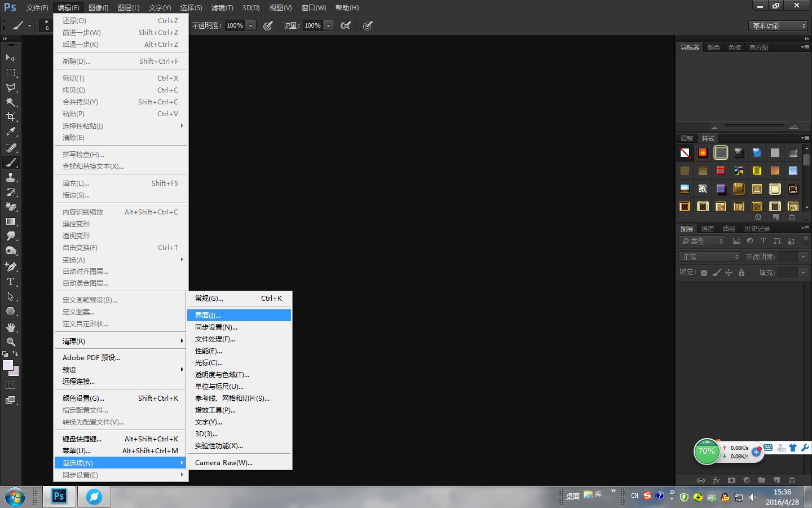The image size is (812, 508).
Task: Select the History Brush tool
Action: [x=11, y=192]
